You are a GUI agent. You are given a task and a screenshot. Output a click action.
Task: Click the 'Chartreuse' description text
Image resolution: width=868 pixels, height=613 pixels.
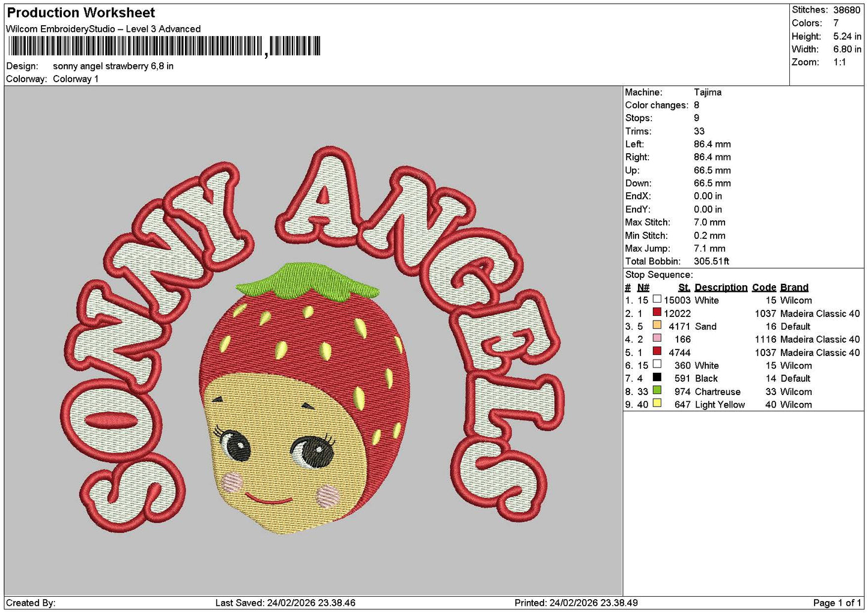(x=717, y=391)
